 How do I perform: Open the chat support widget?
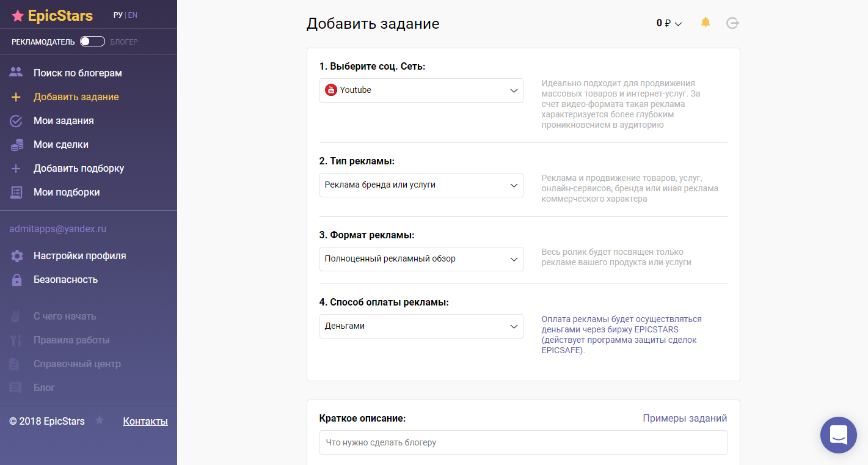[x=838, y=435]
